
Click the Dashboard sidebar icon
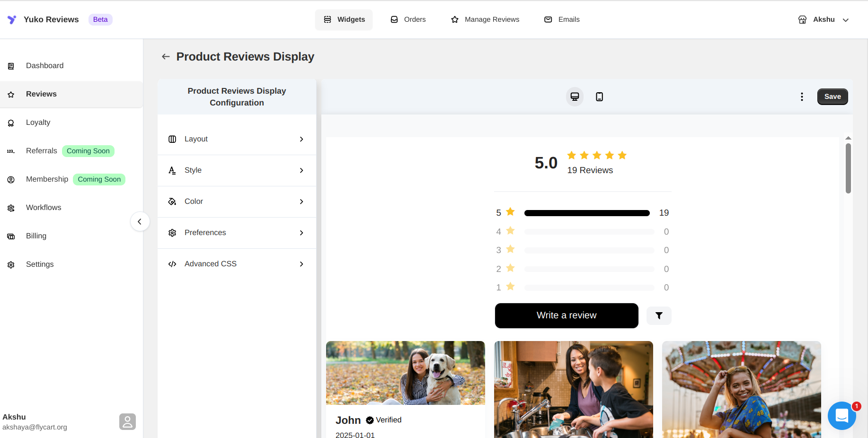pos(11,66)
